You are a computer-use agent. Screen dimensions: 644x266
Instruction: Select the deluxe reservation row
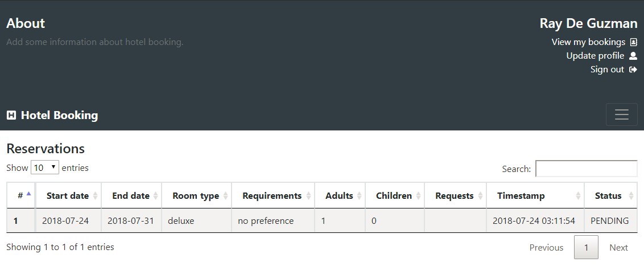322,221
